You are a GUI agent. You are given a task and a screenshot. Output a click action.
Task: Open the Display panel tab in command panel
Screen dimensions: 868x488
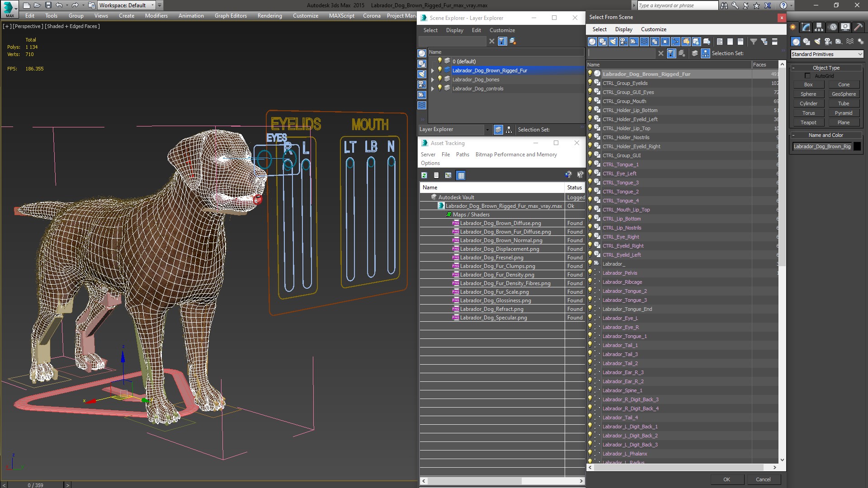click(x=845, y=28)
